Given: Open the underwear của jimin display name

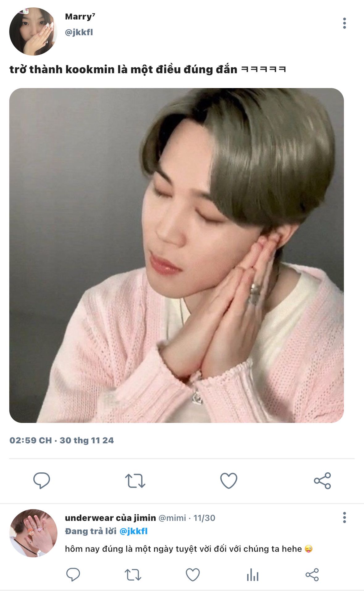Looking at the screenshot, I should click(x=111, y=518).
